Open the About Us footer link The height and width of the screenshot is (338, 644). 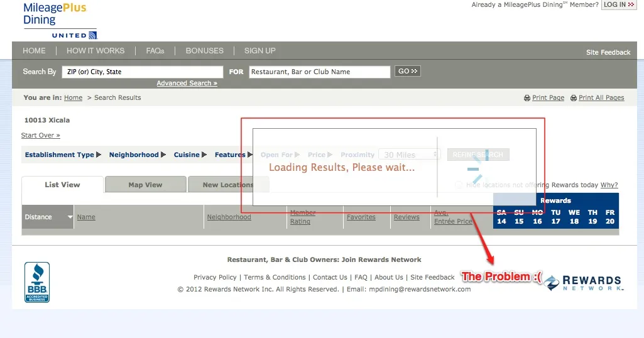(x=388, y=277)
